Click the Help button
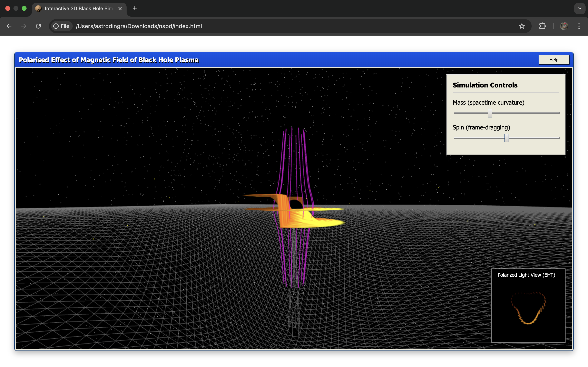Image resolution: width=588 pixels, height=367 pixels. [x=554, y=60]
